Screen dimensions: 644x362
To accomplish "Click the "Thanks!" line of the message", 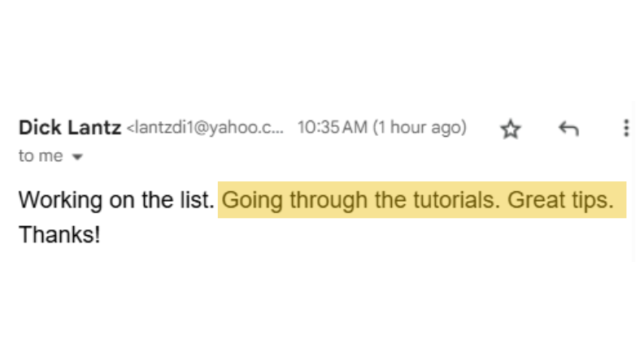I will click(59, 235).
